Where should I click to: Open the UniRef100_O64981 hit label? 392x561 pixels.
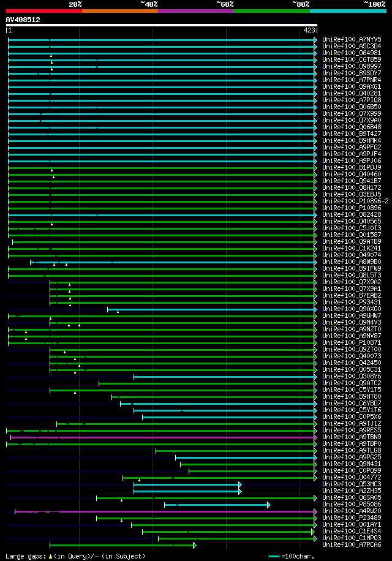point(352,53)
